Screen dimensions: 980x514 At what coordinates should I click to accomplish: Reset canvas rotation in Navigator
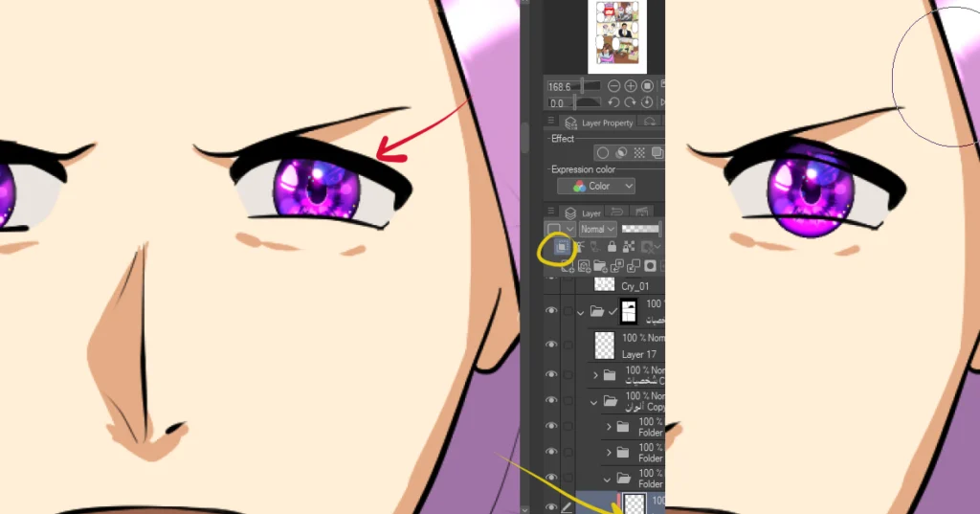pos(648,102)
